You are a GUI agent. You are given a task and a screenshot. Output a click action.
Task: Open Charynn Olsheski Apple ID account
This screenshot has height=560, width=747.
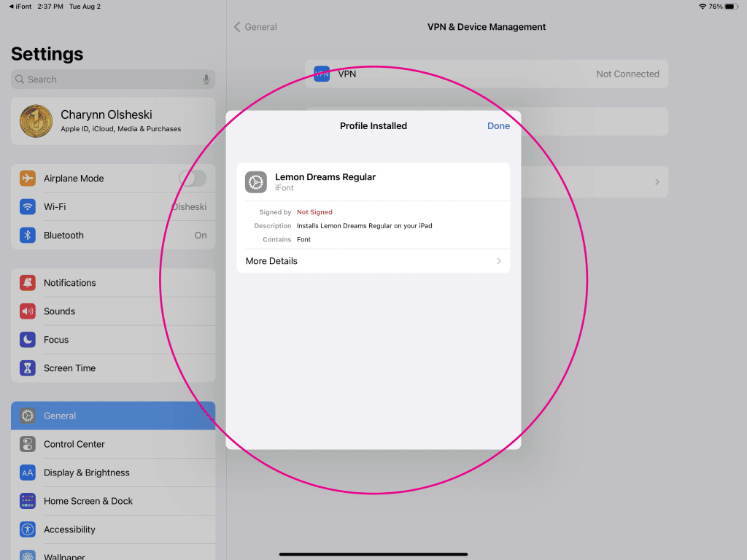(x=113, y=121)
